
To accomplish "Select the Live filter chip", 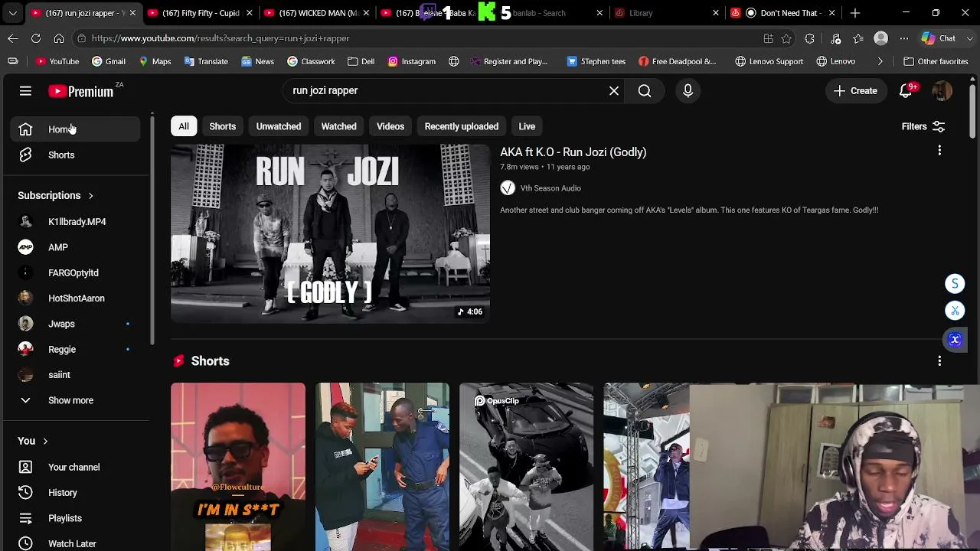I will click(x=527, y=126).
